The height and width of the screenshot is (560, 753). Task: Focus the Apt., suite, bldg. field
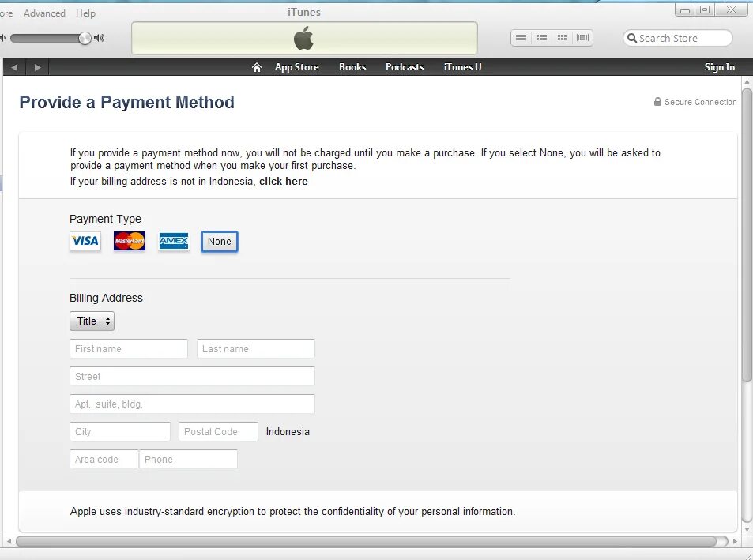[192, 404]
